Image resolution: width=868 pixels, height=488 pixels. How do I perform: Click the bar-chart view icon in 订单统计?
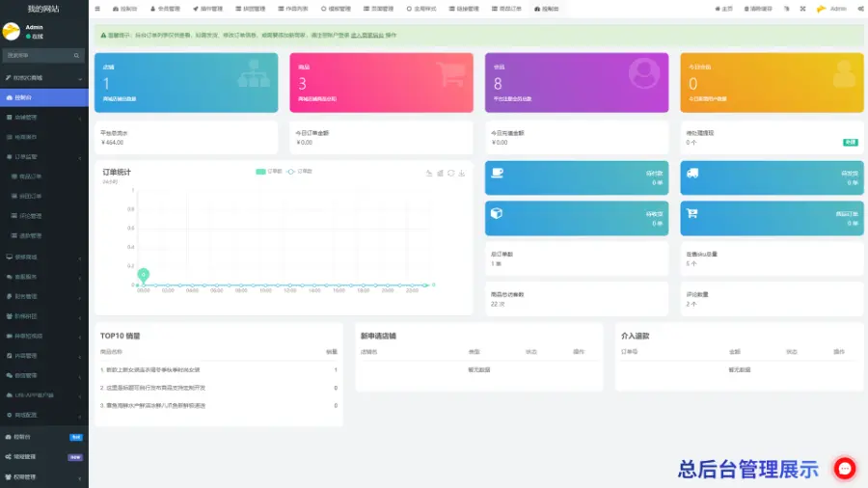(440, 174)
